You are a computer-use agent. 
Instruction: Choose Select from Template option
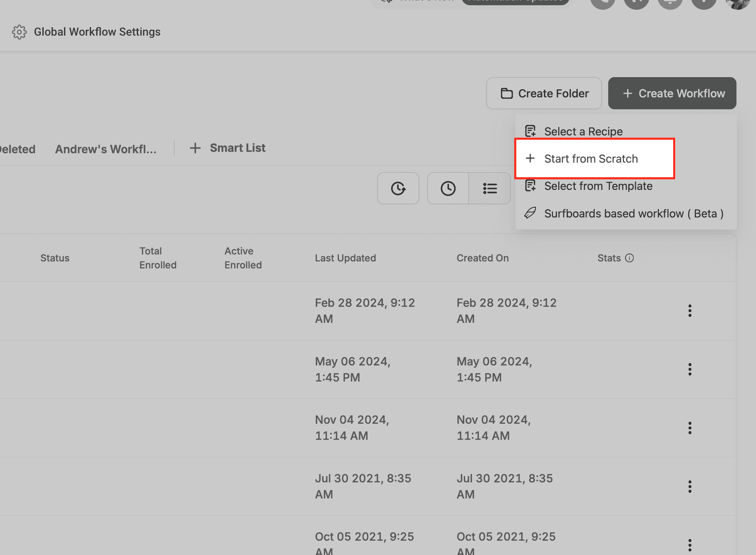tap(598, 186)
